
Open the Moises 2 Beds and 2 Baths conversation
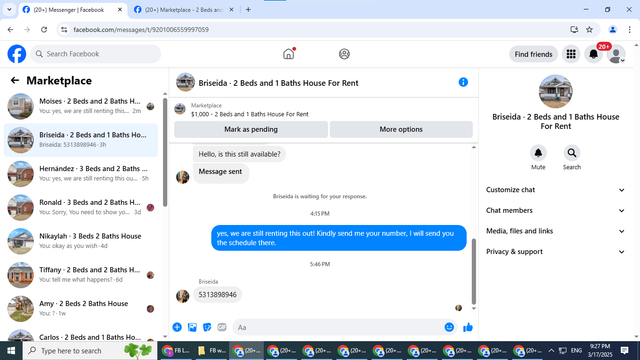point(81,106)
